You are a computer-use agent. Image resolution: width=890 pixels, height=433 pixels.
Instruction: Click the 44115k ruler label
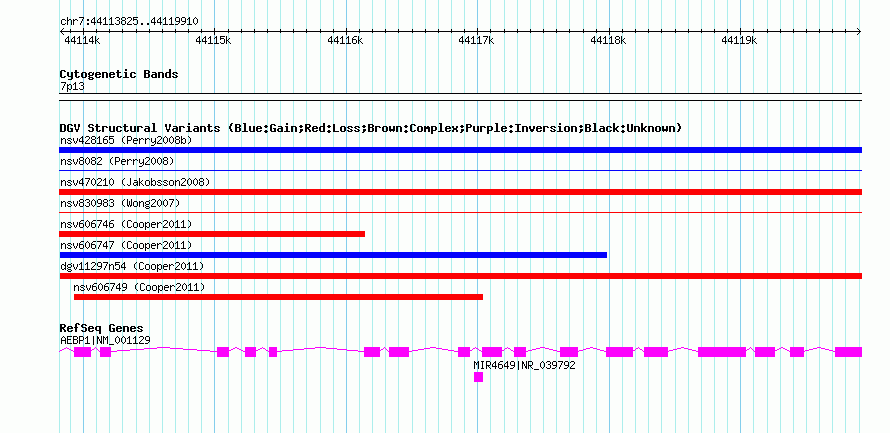[x=213, y=40]
